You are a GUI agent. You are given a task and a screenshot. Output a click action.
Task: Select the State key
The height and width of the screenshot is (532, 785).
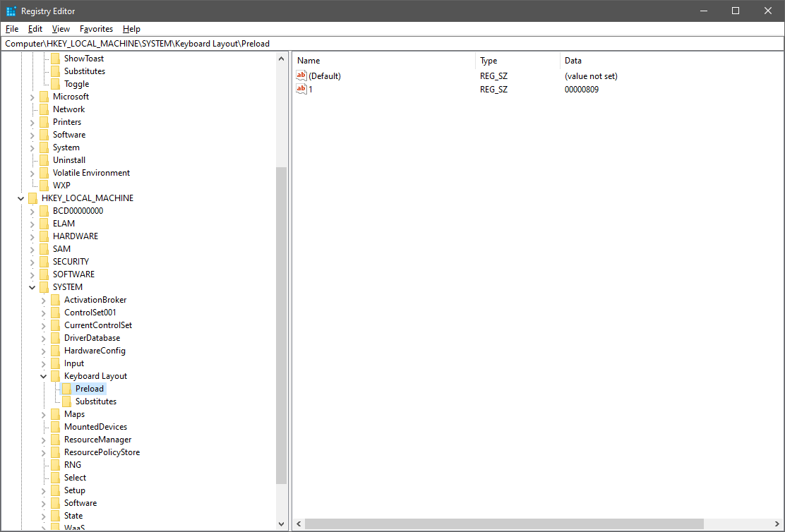click(x=73, y=516)
